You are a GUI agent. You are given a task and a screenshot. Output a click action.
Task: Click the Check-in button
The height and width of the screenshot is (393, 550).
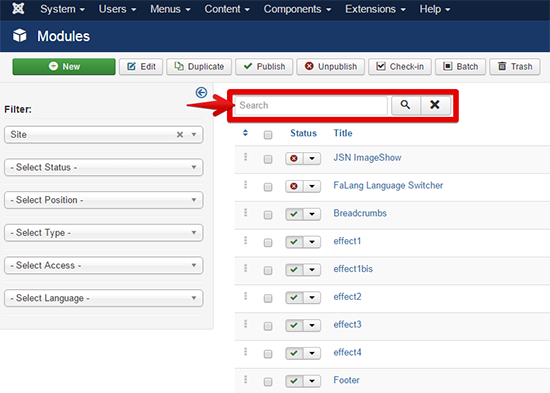400,66
